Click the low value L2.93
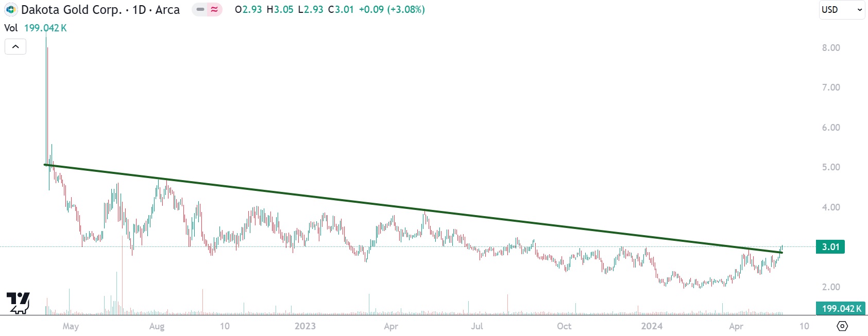 311,9
